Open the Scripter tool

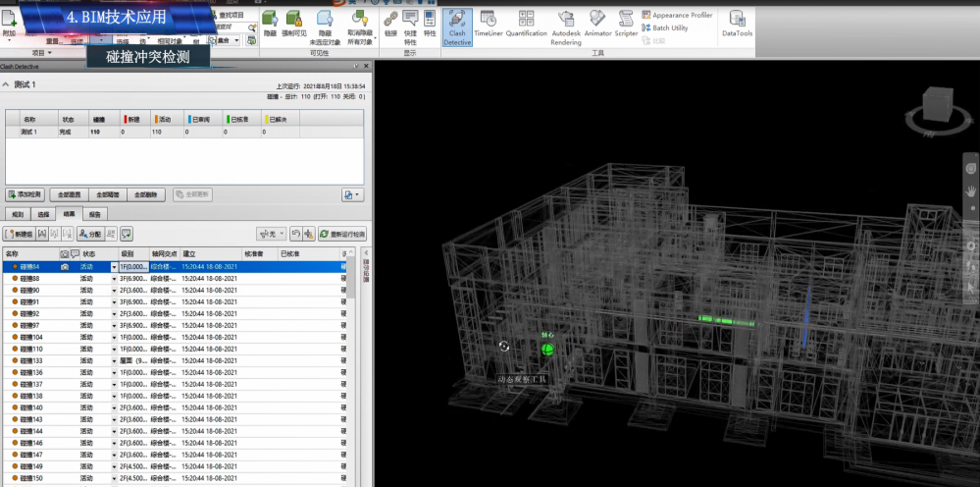coord(626,24)
